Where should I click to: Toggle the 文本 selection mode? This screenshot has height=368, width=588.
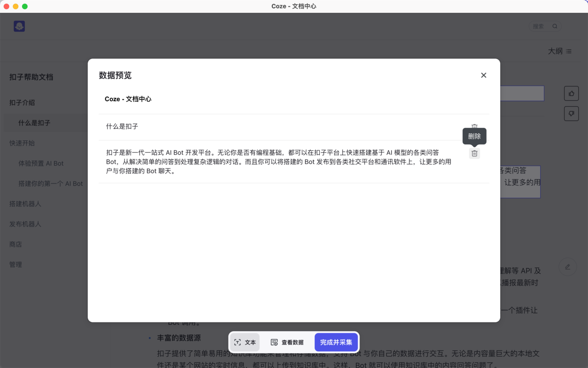pos(244,342)
